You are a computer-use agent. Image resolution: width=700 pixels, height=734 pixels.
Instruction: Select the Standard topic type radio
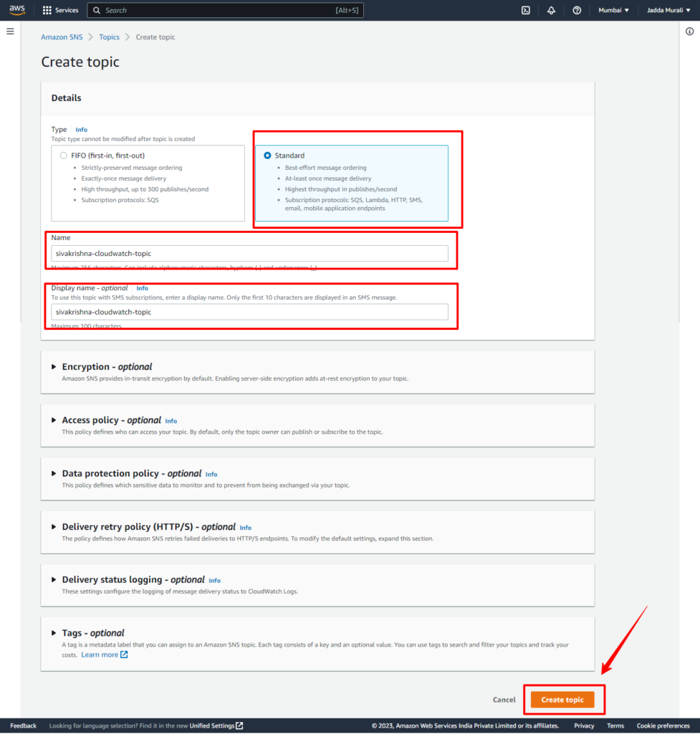pyautogui.click(x=267, y=156)
